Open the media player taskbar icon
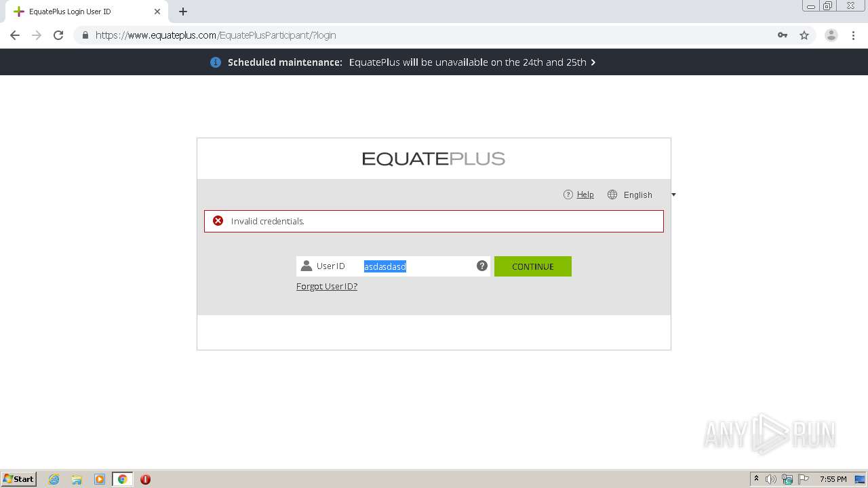868x488 pixels. click(100, 479)
